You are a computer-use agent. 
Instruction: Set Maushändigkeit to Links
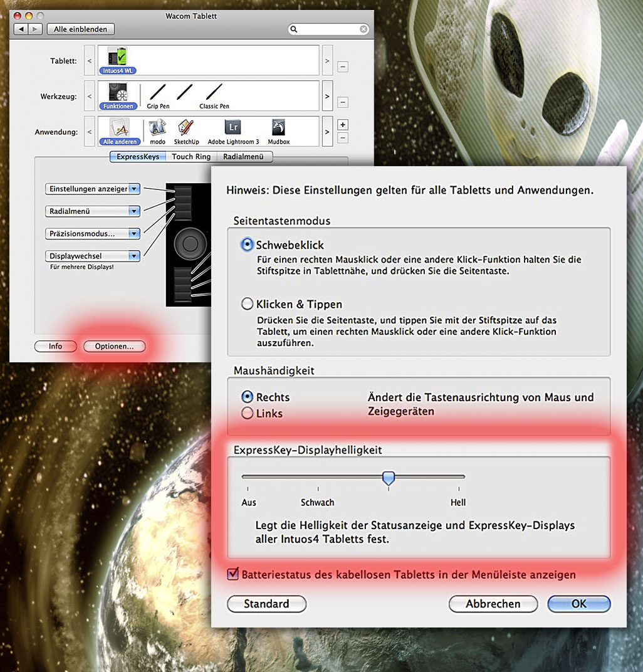[247, 413]
